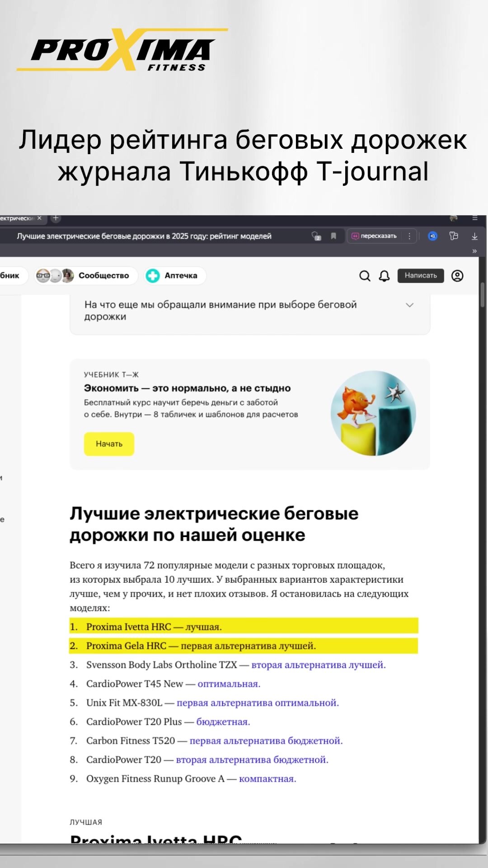Viewport: 488px width, 868px height.
Task: Close the current browser tab
Action: tap(39, 218)
